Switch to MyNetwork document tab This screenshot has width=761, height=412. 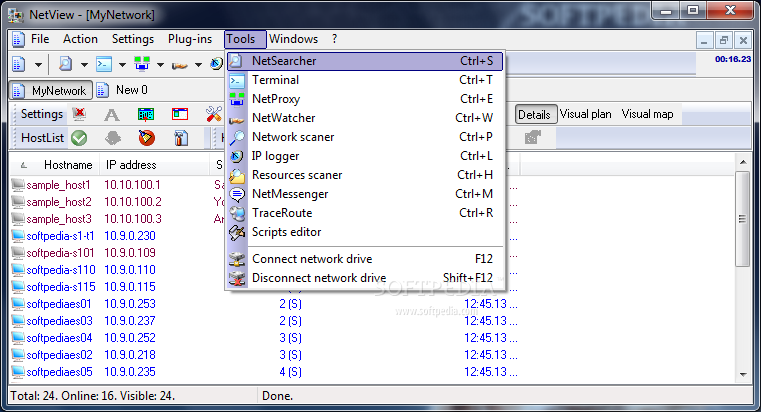coord(51,90)
